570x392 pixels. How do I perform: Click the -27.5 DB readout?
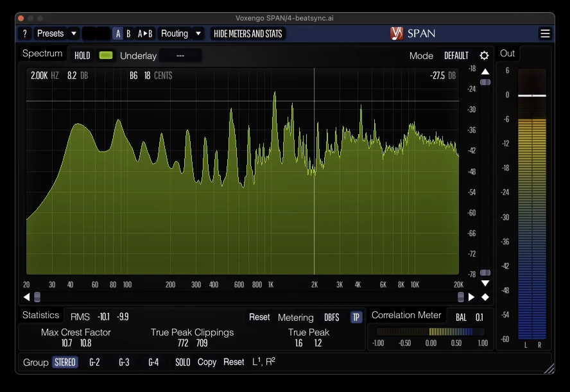[x=442, y=76]
